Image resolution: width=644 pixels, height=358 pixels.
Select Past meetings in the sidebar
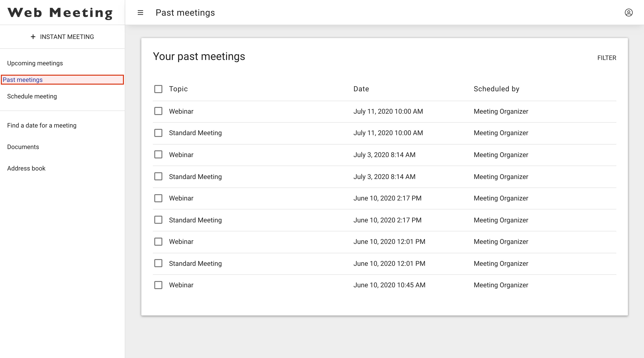coord(62,80)
